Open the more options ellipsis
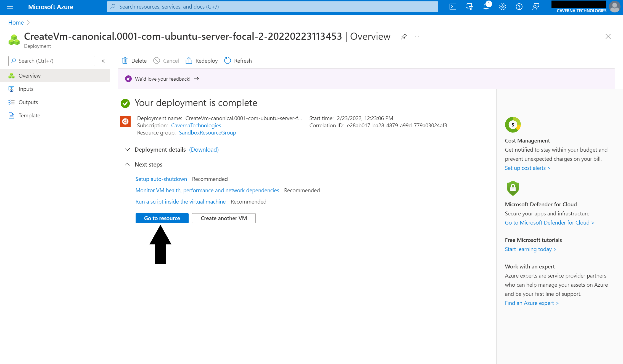The height and width of the screenshot is (364, 623). pyautogui.click(x=417, y=36)
